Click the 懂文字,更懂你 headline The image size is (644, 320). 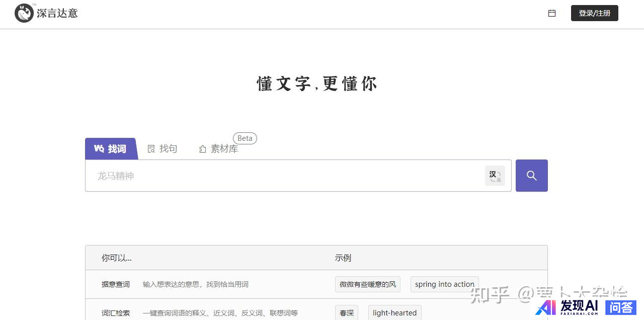click(317, 84)
